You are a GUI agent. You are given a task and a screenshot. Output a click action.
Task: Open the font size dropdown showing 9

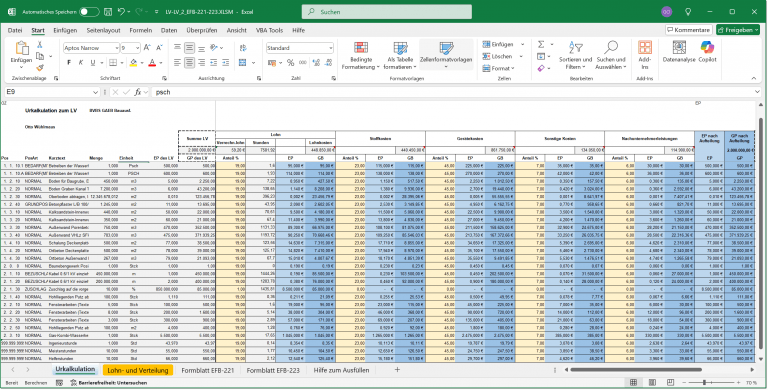(138, 48)
